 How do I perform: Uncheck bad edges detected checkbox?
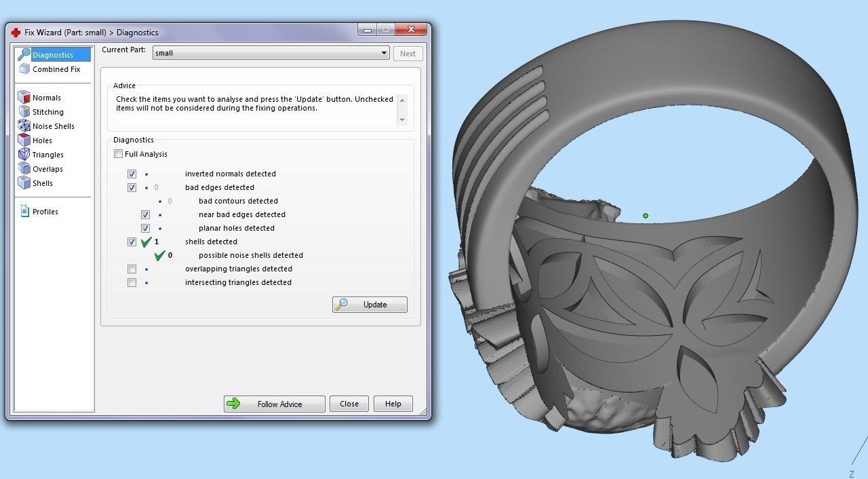(132, 187)
